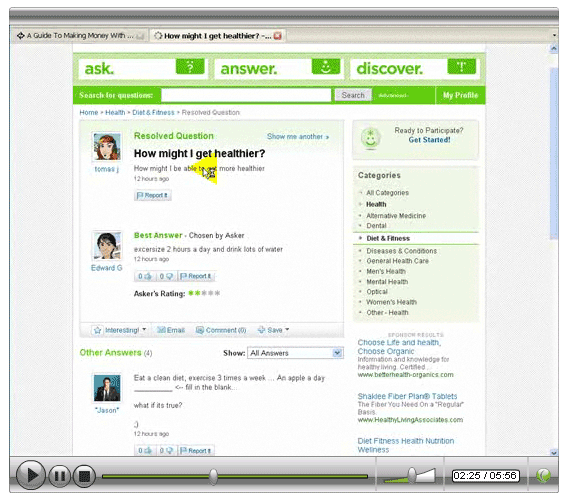Expand the Interesting dropdown arrow
The height and width of the screenshot is (504, 567).
coord(144,329)
